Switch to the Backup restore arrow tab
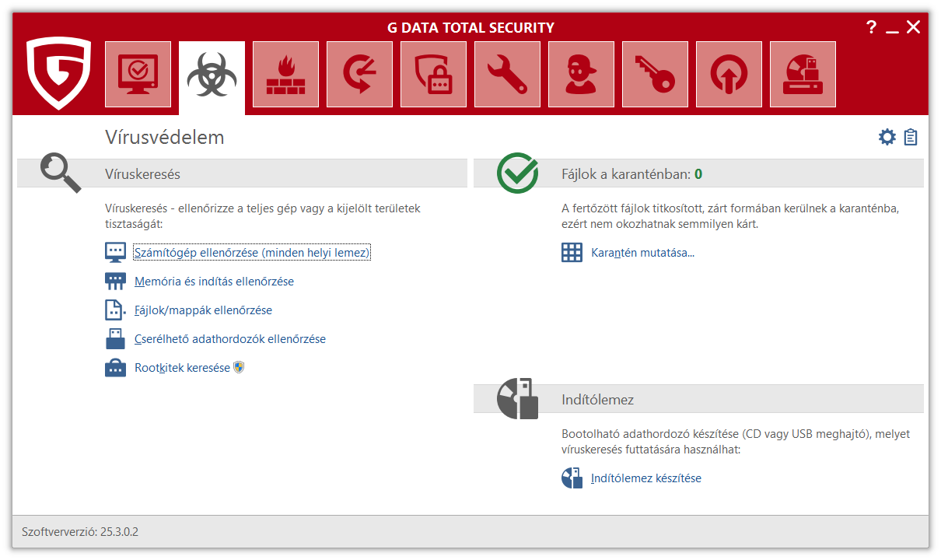This screenshot has width=941, height=560. click(x=359, y=74)
